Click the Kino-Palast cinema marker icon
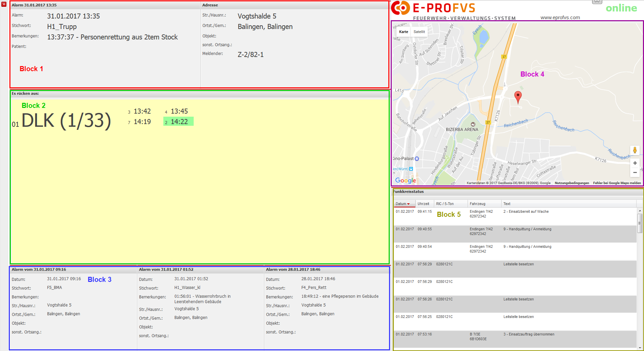The height and width of the screenshot is (351, 644). (x=417, y=159)
